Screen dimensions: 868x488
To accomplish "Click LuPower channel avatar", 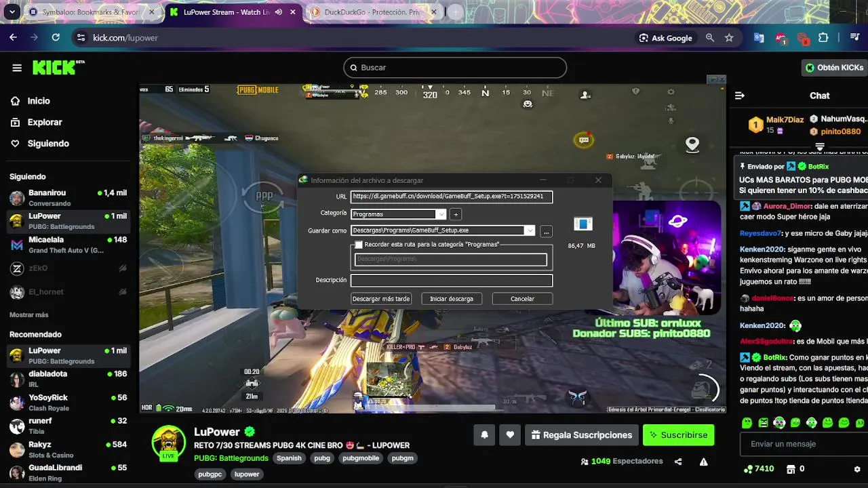I will tap(168, 443).
